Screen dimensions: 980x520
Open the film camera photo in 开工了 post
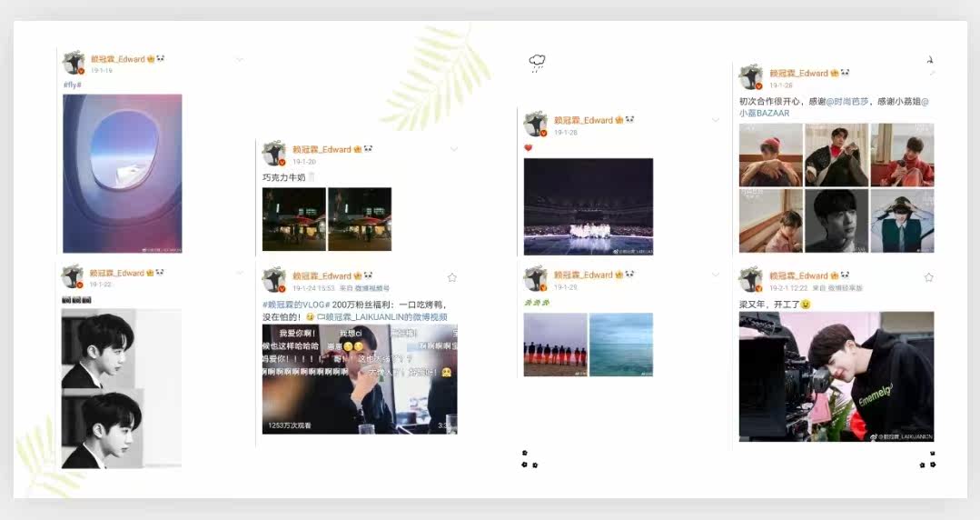click(x=836, y=376)
